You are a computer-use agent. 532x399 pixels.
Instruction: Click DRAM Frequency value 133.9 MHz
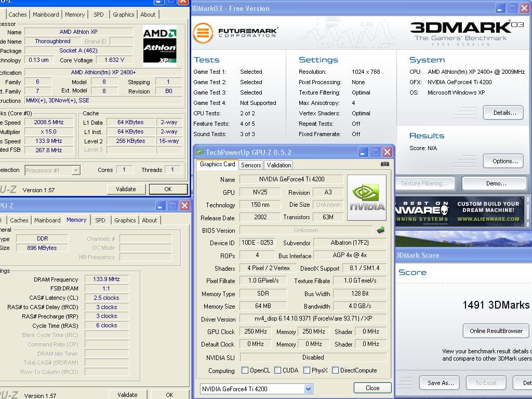[106, 279]
